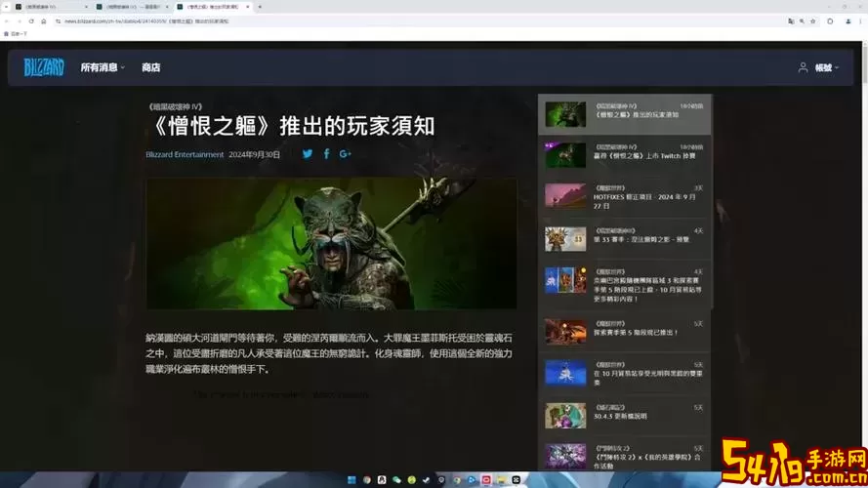Click the browser back arrow
The height and width of the screenshot is (488, 868).
coord(7,21)
